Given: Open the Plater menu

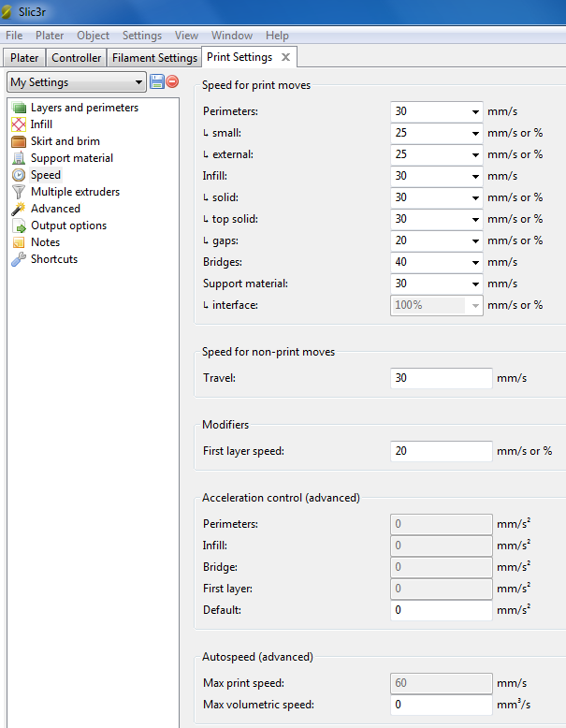Looking at the screenshot, I should point(50,36).
